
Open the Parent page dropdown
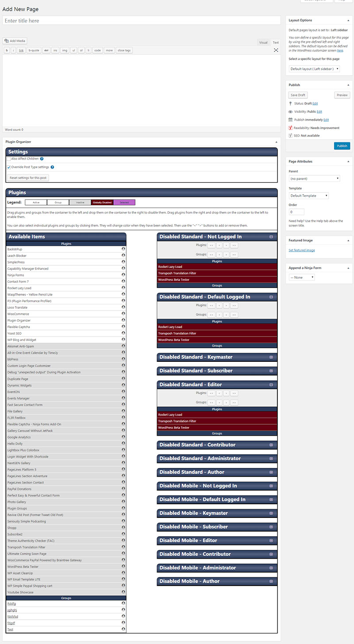[x=314, y=179]
